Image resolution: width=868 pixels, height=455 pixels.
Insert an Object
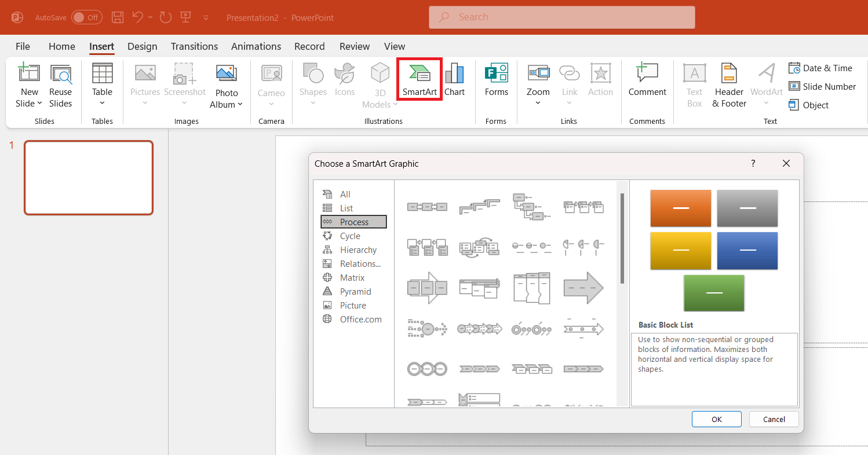(809, 105)
